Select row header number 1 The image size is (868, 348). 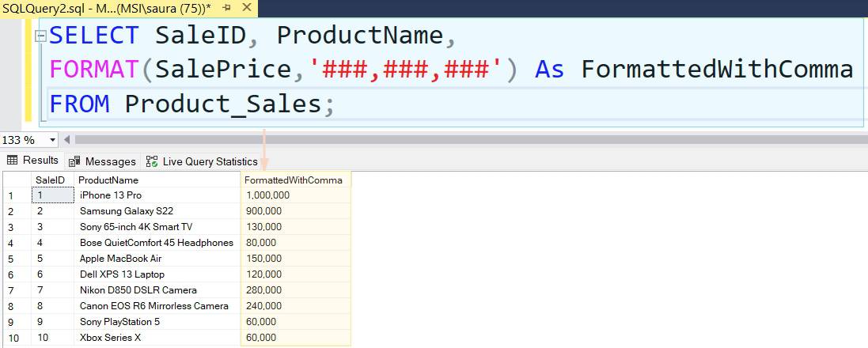17,195
